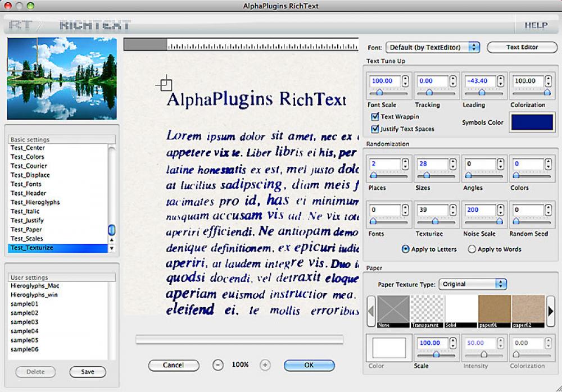562x392 pixels.
Task: Select the Apply to Words radio button
Action: pos(472,249)
